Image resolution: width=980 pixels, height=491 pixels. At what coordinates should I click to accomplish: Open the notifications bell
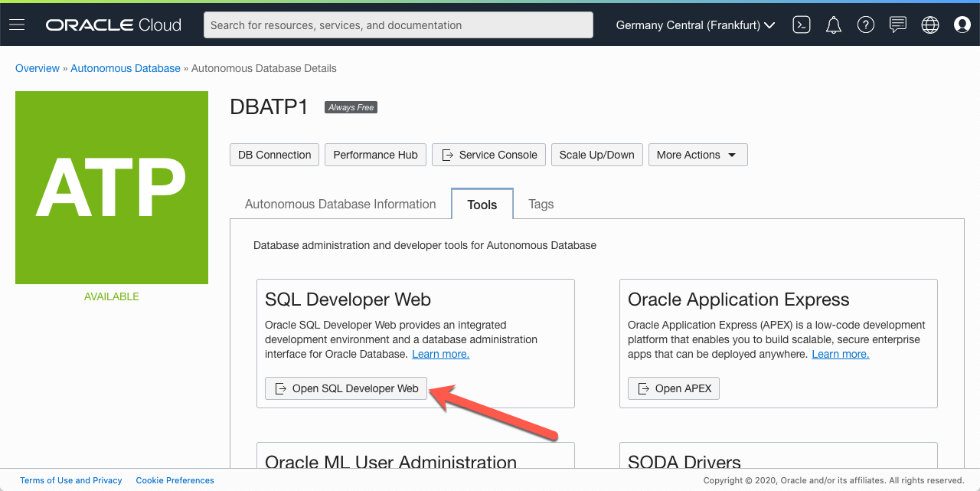(x=834, y=25)
